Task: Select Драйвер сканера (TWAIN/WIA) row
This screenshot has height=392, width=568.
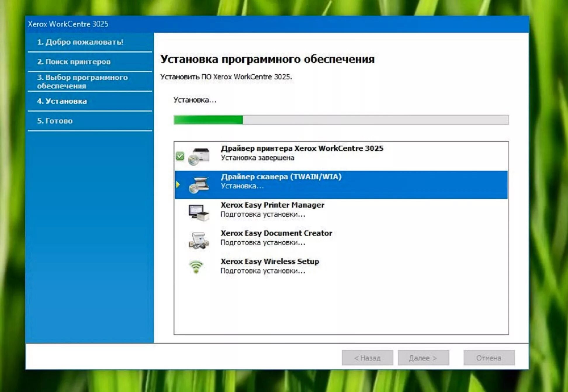Action: [x=341, y=185]
